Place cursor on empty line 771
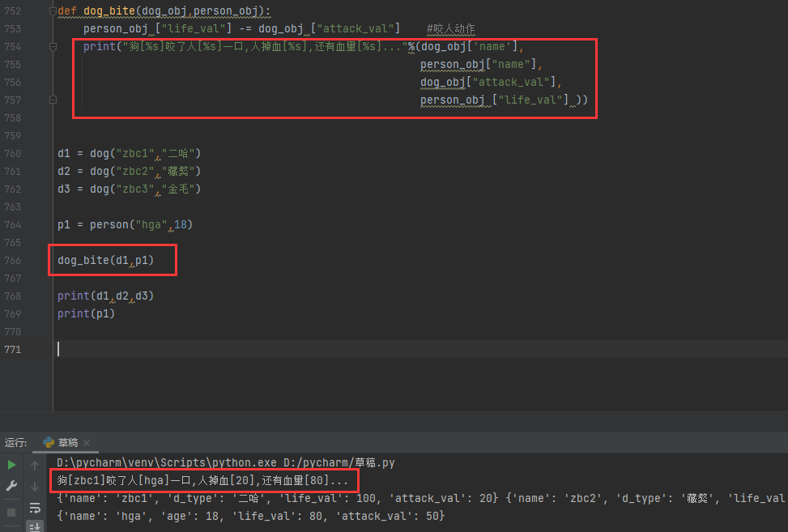The width and height of the screenshot is (788, 532). click(x=243, y=349)
